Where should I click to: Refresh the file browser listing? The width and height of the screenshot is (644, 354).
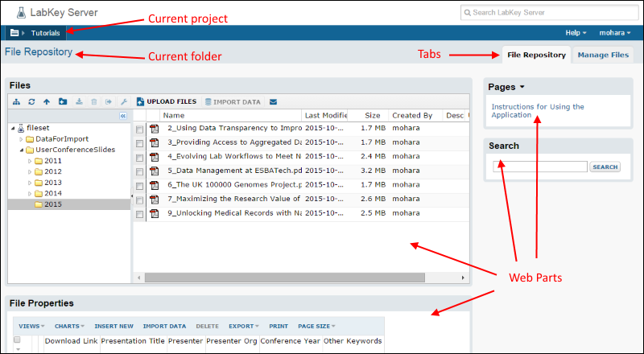coord(31,102)
